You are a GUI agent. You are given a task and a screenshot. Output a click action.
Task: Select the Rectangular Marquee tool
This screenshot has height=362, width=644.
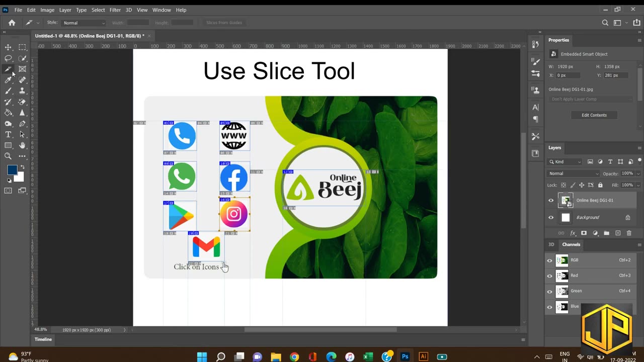(22, 47)
